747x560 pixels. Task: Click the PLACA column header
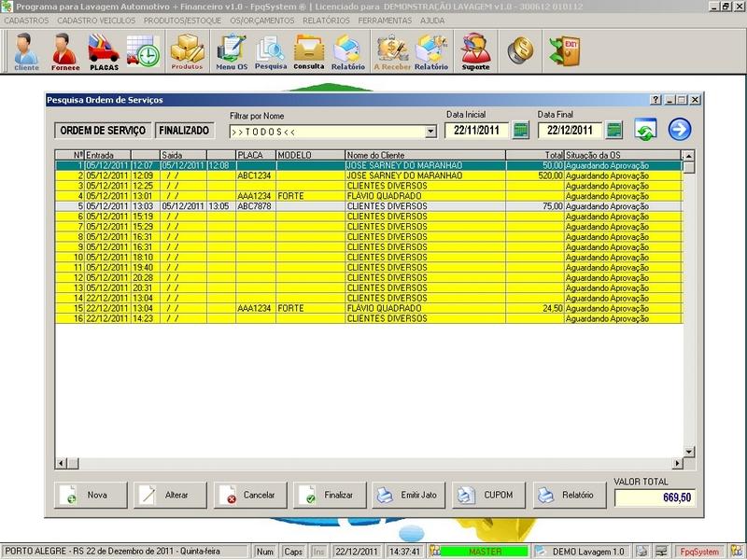(256, 155)
